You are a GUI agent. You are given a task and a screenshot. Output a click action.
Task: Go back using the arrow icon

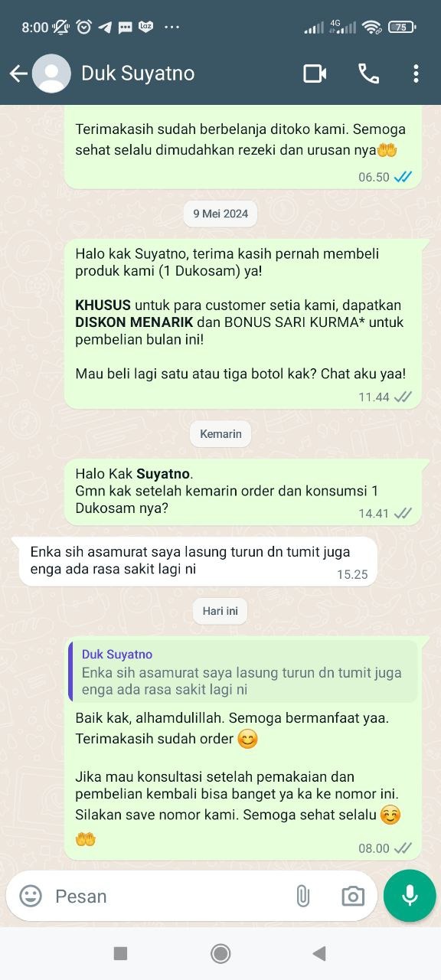18,73
